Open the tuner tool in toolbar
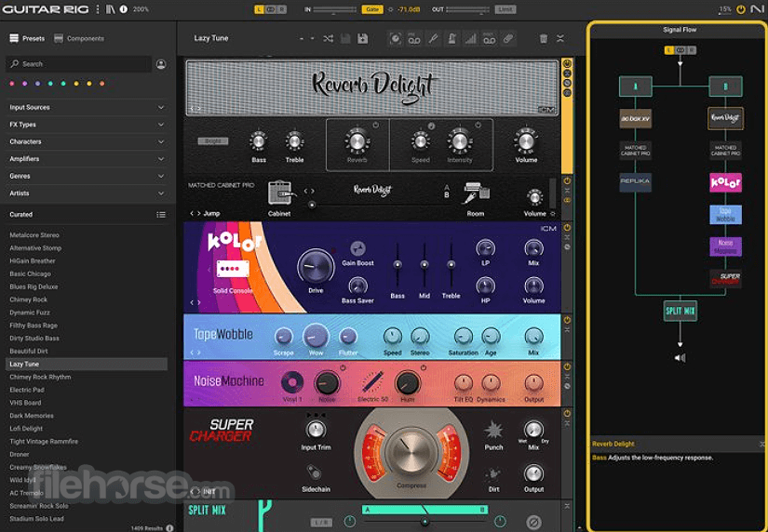The width and height of the screenshot is (768, 532). pos(433,39)
